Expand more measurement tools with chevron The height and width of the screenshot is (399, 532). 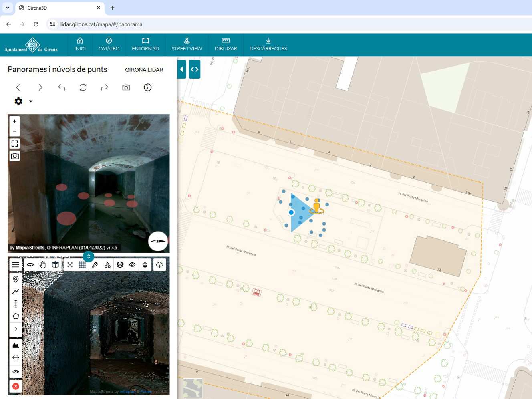point(16,329)
